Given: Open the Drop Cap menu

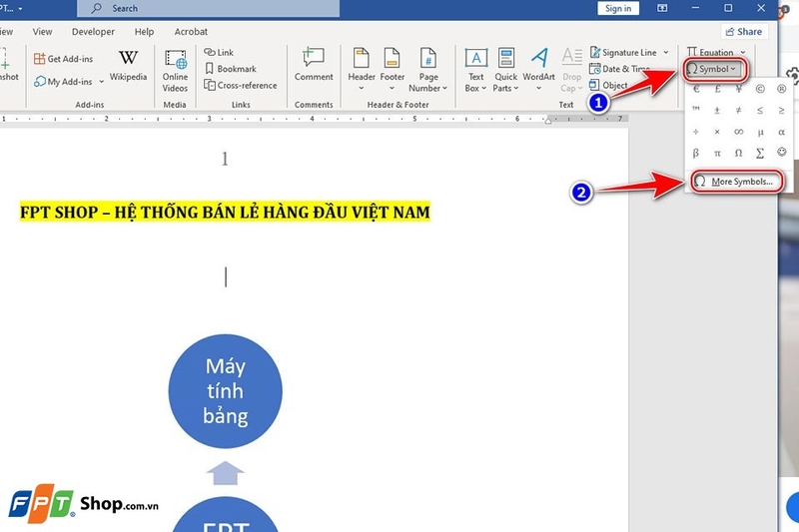Looking at the screenshot, I should 571,70.
